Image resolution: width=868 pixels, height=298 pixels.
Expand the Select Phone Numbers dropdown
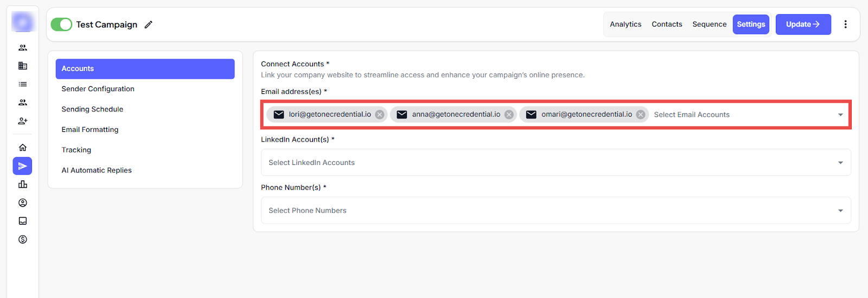(x=840, y=211)
